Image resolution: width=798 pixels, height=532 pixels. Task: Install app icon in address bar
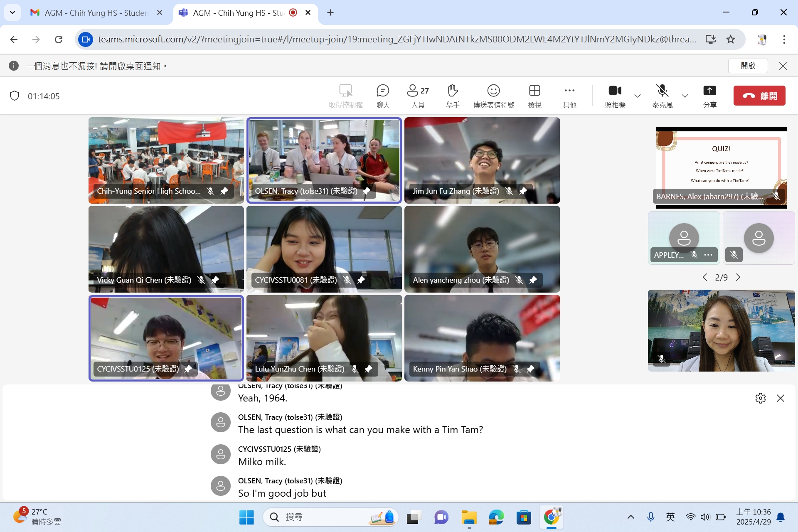[x=711, y=39]
